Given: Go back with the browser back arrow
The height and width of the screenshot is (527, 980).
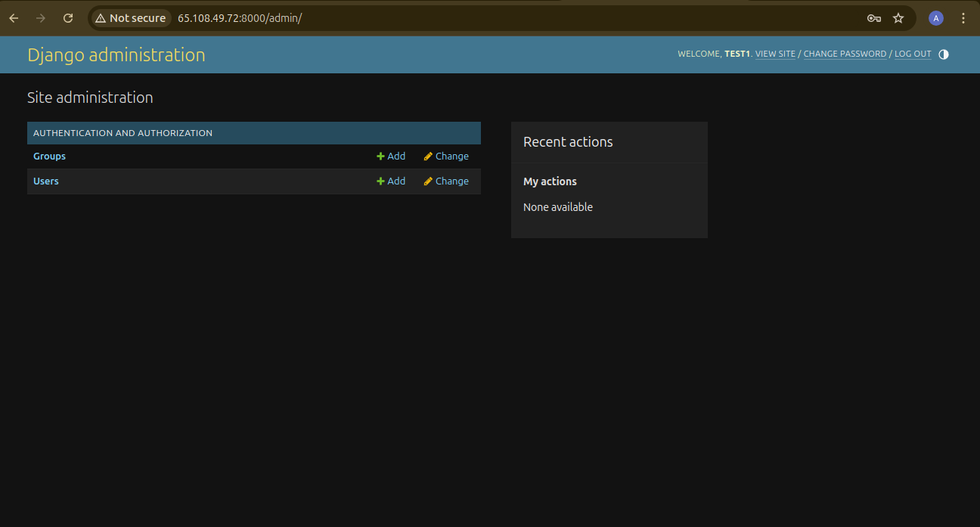Looking at the screenshot, I should [14, 18].
